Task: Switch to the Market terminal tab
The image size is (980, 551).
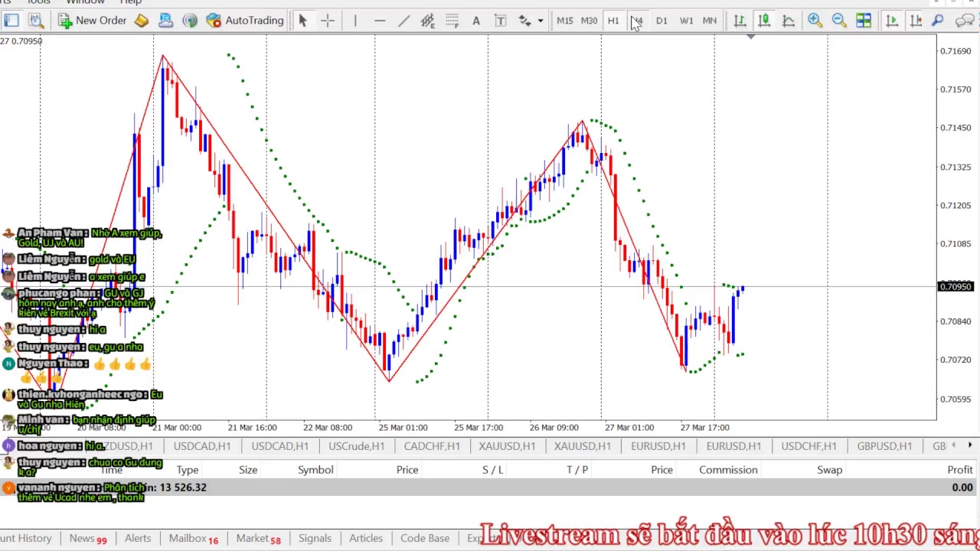Action: click(258, 539)
